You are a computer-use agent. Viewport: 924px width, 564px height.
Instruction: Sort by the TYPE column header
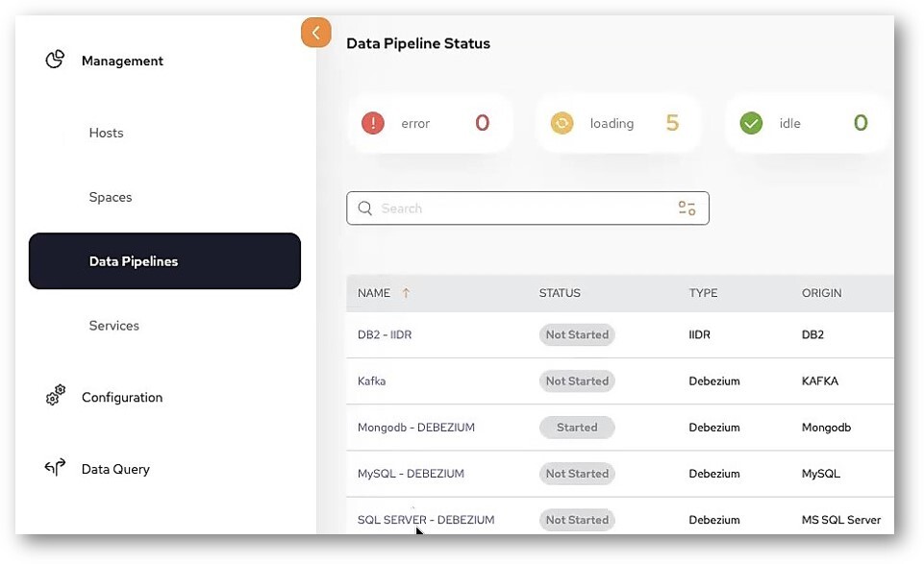pyautogui.click(x=703, y=293)
